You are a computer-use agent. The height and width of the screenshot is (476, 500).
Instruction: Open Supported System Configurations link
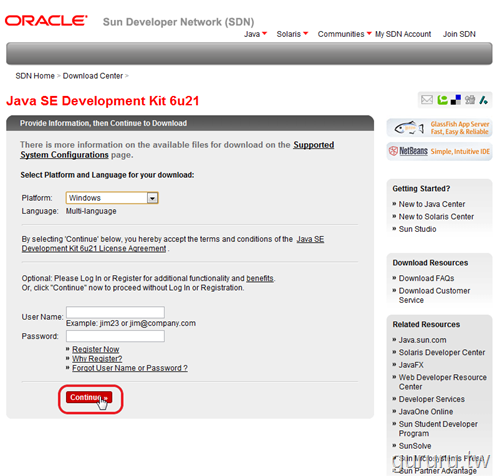[x=177, y=150]
